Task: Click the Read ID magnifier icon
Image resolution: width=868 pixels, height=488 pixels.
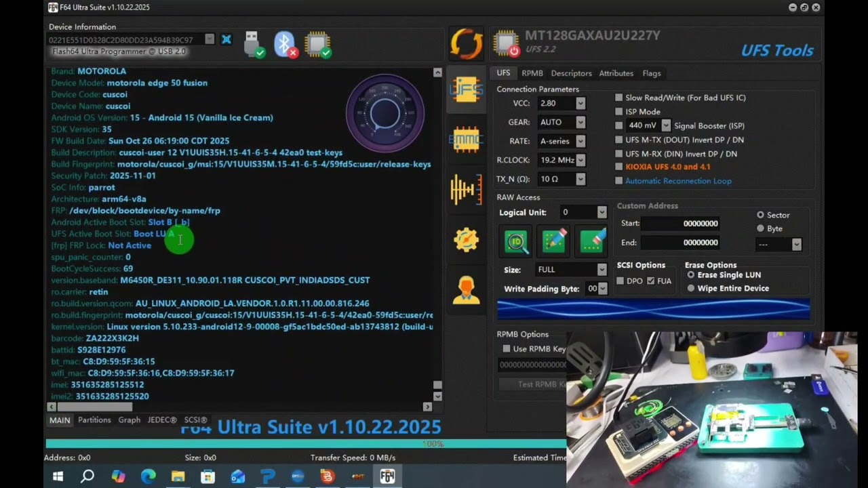Action: click(x=516, y=241)
